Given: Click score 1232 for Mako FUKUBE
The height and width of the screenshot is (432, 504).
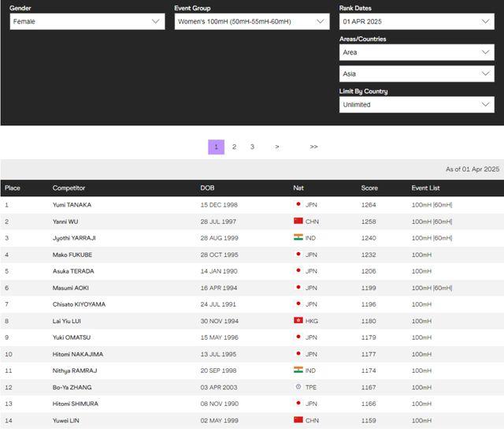Looking at the screenshot, I should tap(369, 255).
